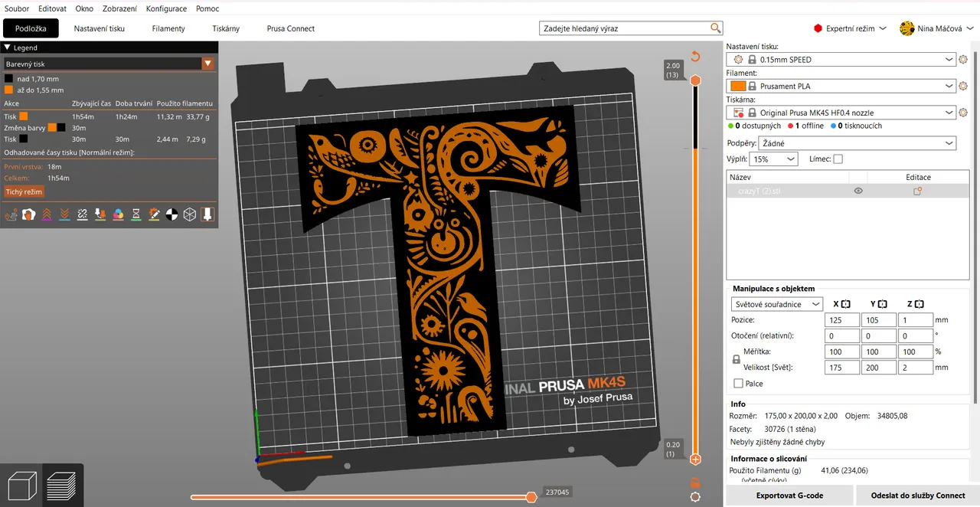Open filament settings gear for Prusament PLA
The width and height of the screenshot is (980, 507).
click(963, 86)
